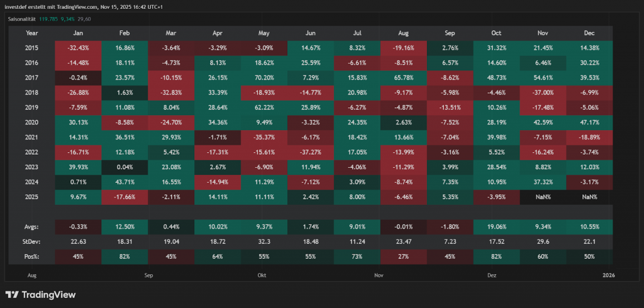The height and width of the screenshot is (308, 644).
Task: Click the Dez label on time axis
Action: (x=491, y=275)
